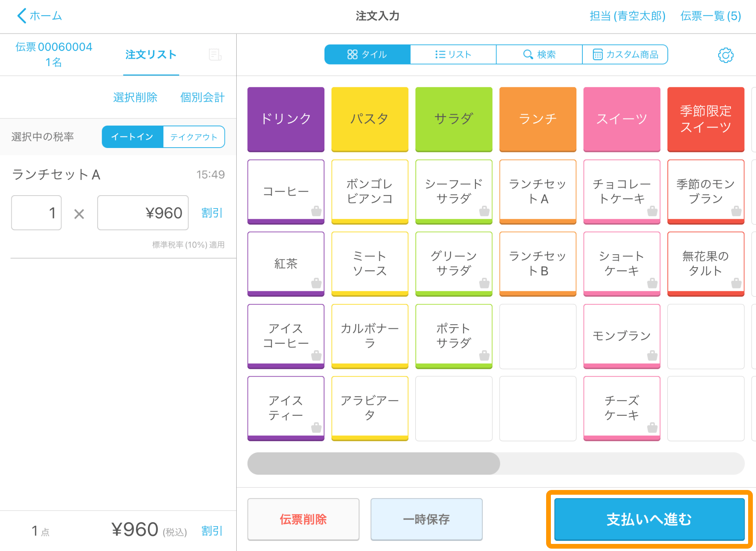Viewport: 756px width, 551px height.
Task: Click the × multiply icon by quantity
Action: coord(79,214)
